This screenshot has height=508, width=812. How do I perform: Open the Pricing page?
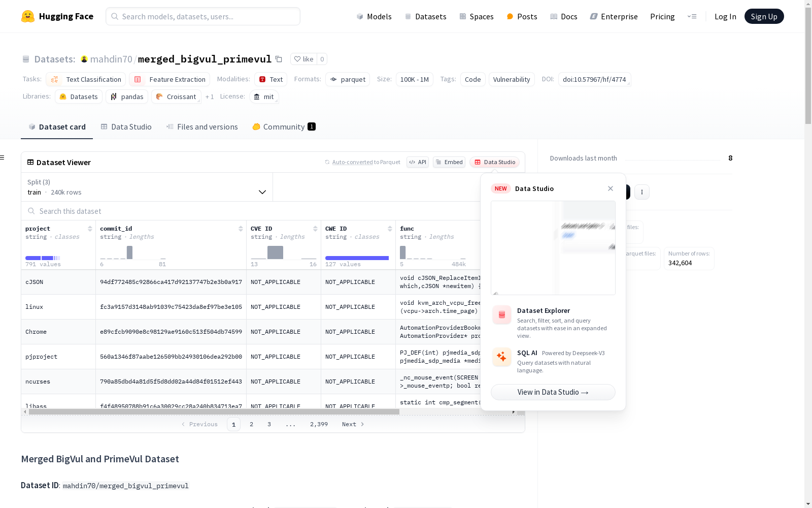coord(662,16)
